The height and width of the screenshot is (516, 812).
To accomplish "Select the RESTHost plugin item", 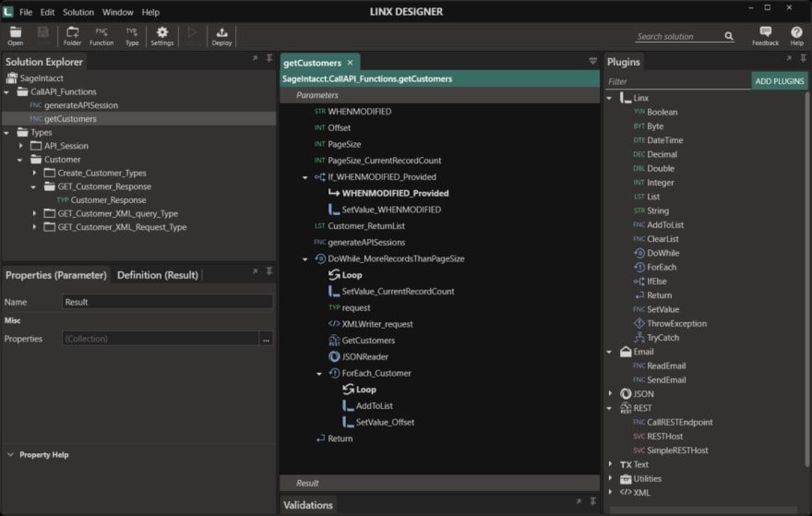I will pyautogui.click(x=658, y=437).
